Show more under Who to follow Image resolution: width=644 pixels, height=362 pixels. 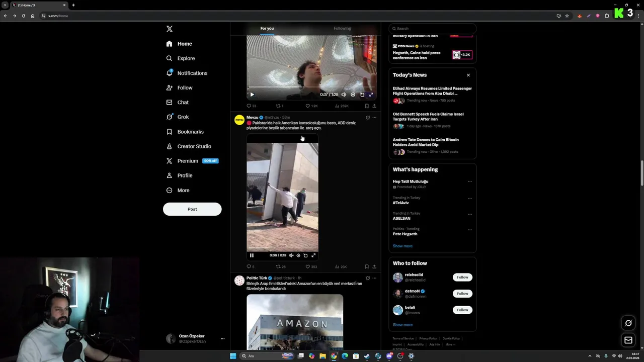403,325
